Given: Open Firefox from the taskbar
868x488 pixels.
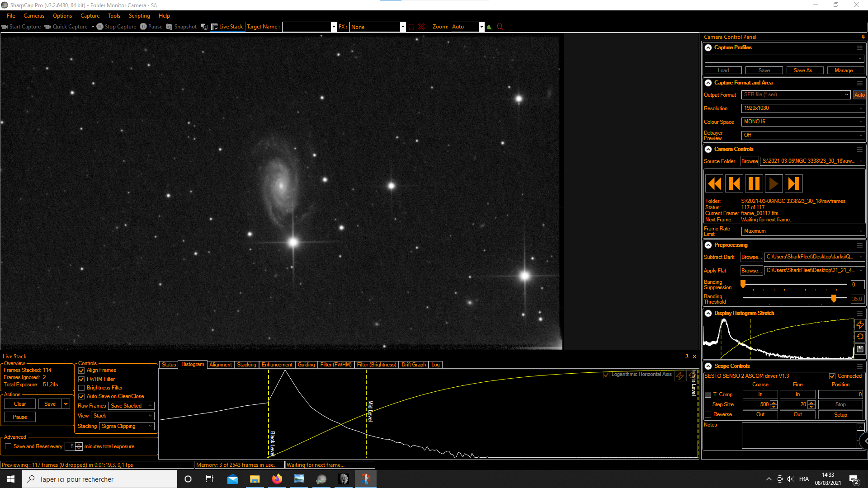Looking at the screenshot, I should point(277,479).
